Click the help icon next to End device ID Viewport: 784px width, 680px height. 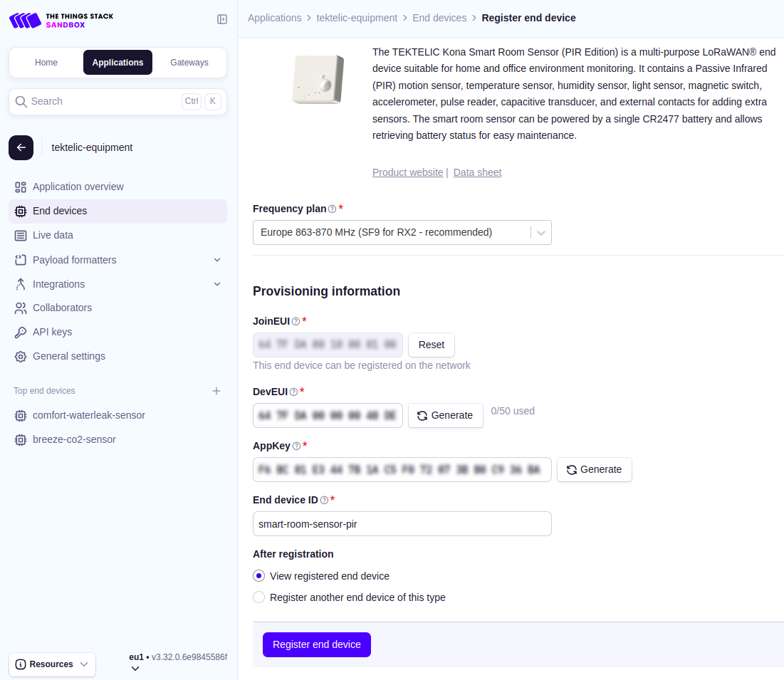[324, 501]
